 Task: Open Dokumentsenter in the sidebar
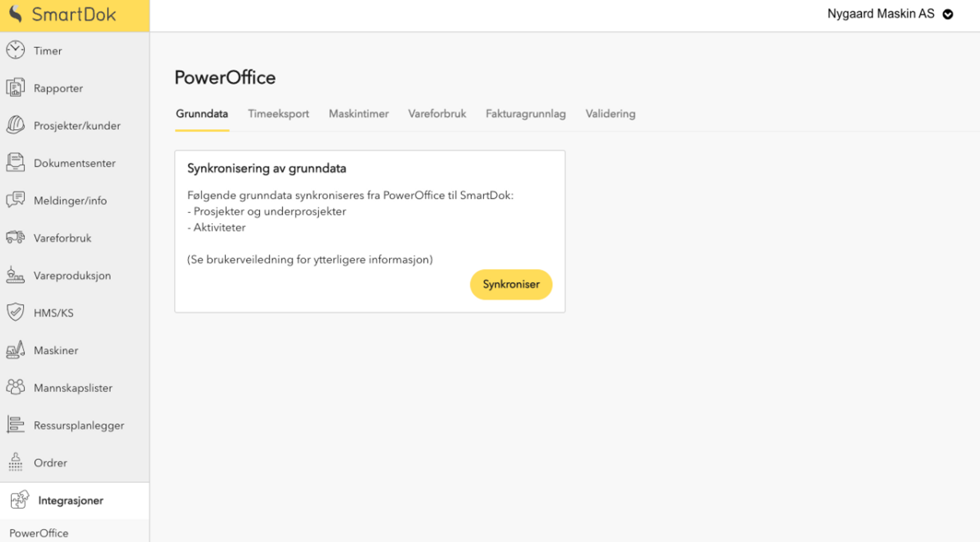[x=75, y=163]
